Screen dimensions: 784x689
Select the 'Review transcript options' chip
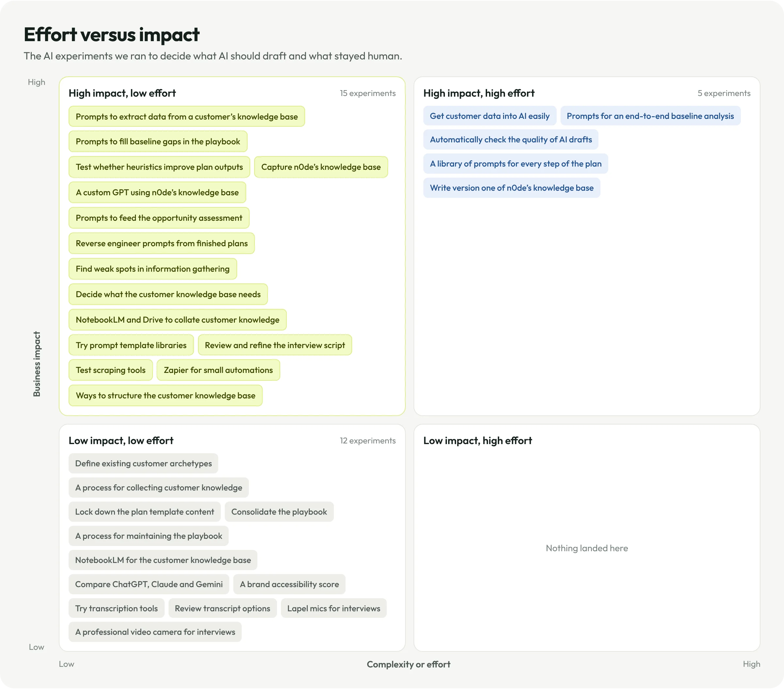coord(222,608)
